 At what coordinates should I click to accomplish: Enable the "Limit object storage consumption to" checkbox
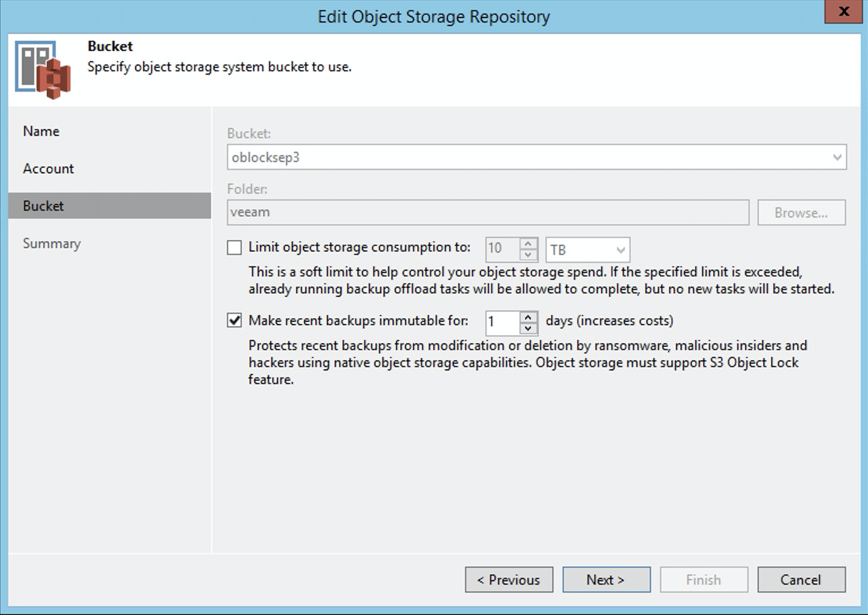pos(235,248)
